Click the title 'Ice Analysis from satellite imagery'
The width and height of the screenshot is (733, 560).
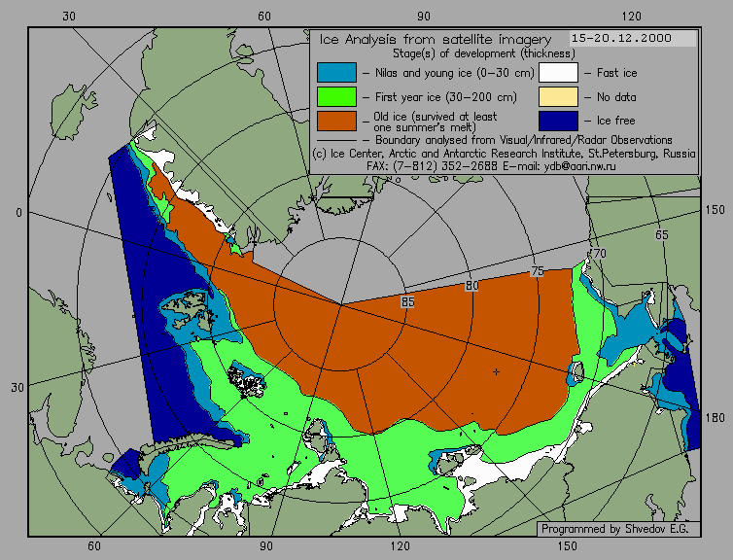click(436, 40)
